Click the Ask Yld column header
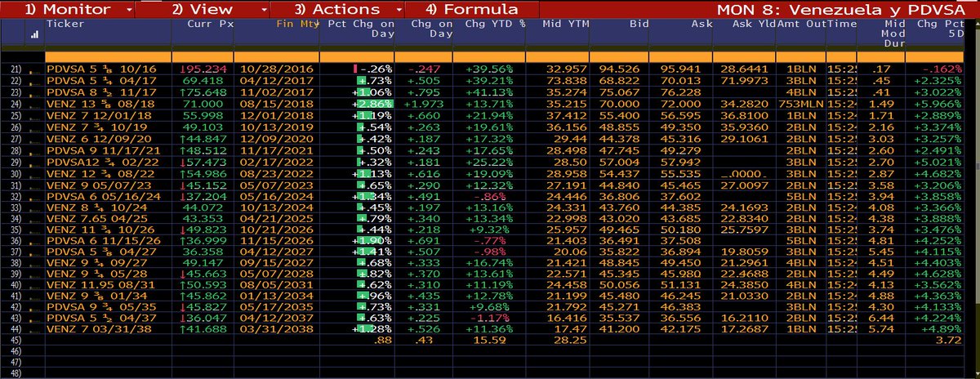Viewport: 980px width, 379px height. point(753,25)
